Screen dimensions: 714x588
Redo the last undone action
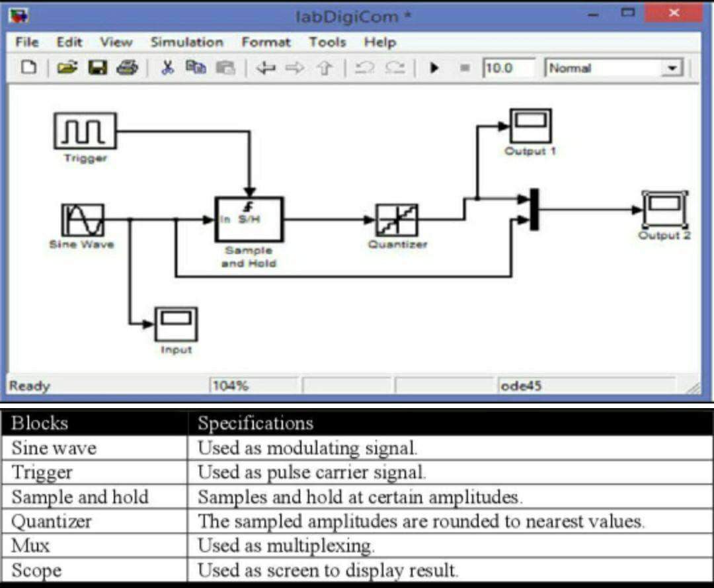(x=395, y=67)
